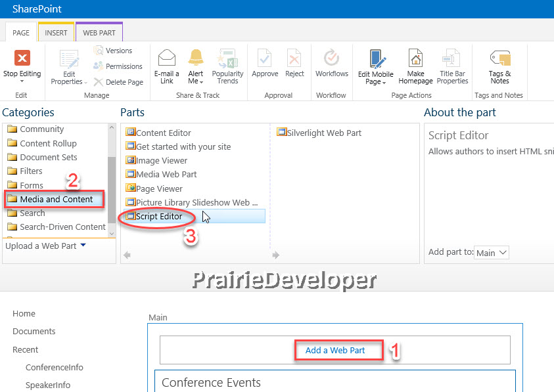The width and height of the screenshot is (554, 392).
Task: Open Edit Properties in the ribbon
Action: 69,67
